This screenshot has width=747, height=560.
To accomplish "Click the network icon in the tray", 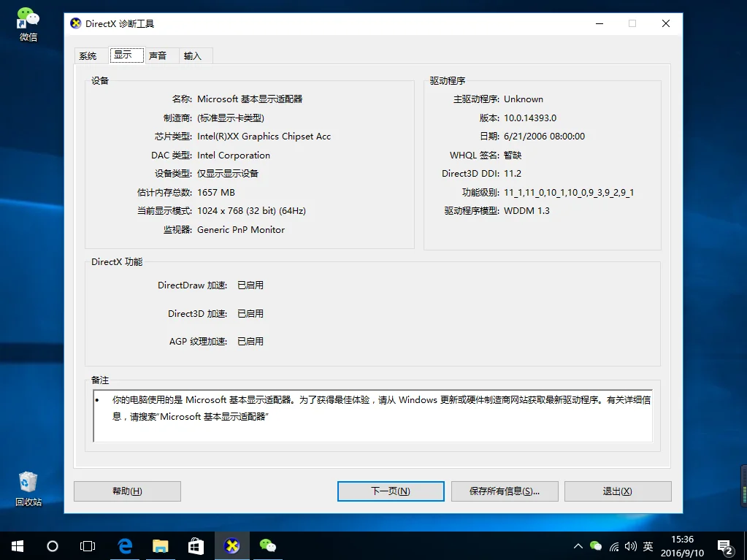I will 615,545.
